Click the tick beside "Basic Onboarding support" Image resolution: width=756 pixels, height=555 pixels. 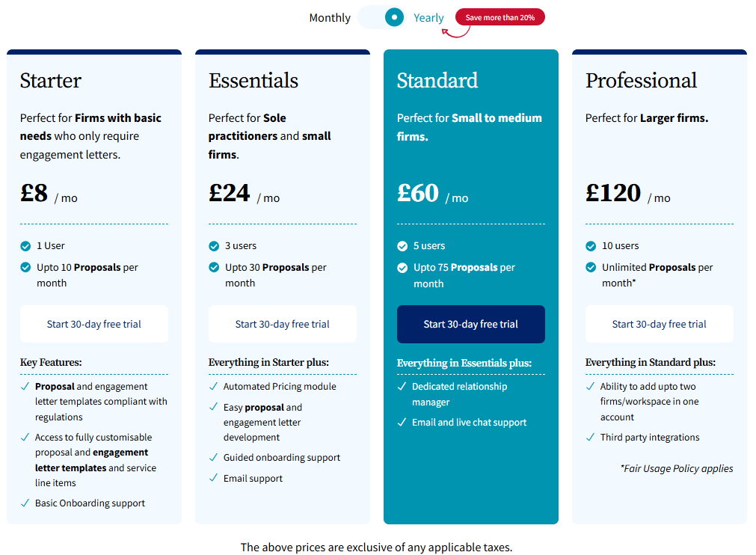point(25,503)
